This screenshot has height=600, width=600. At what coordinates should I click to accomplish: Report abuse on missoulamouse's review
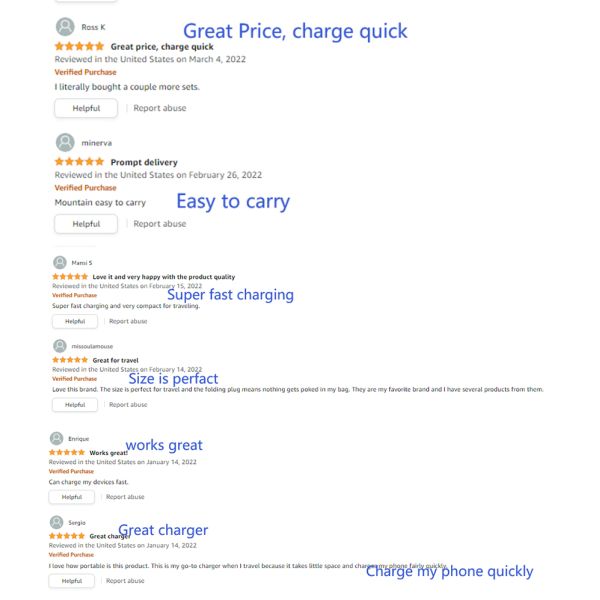click(128, 405)
